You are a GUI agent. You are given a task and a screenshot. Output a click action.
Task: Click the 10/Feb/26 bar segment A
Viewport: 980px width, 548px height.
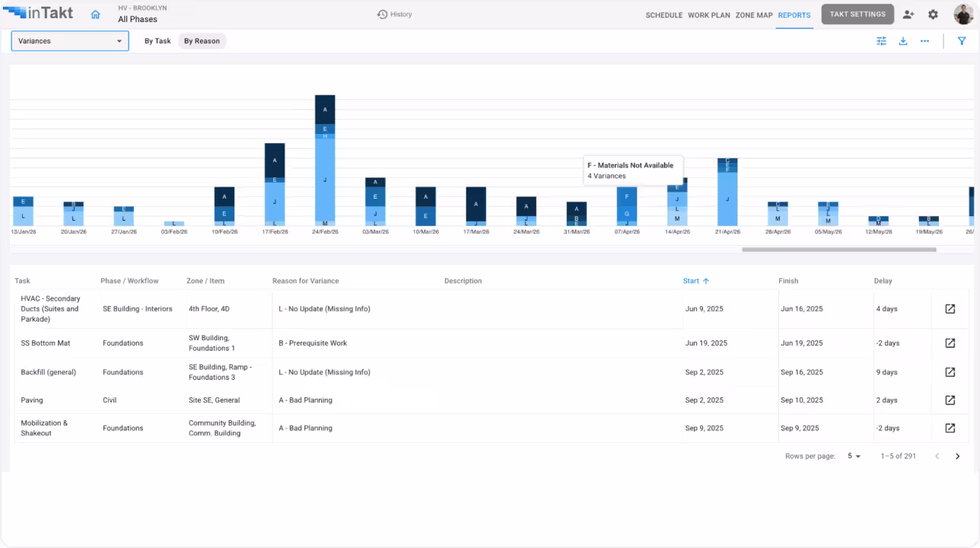[x=224, y=196]
